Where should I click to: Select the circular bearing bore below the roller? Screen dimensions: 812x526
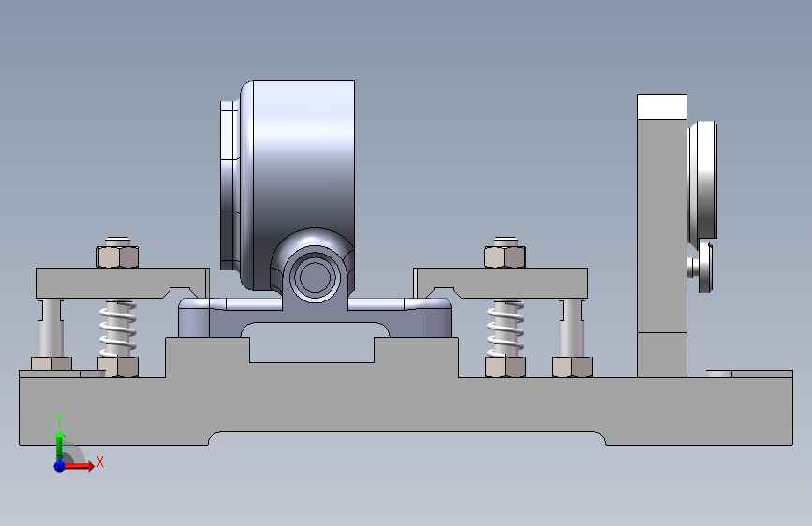click(315, 276)
